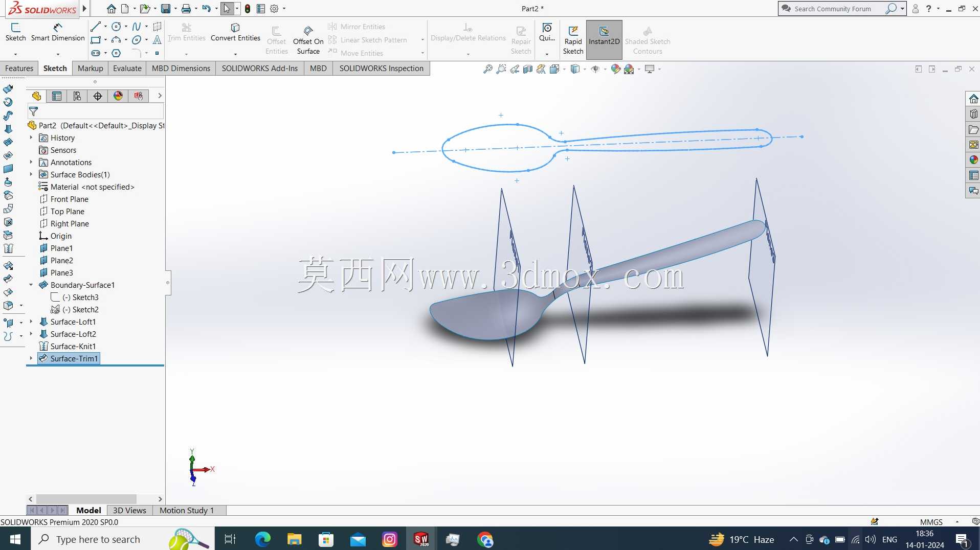Open Appearances task pane tab

click(x=973, y=160)
